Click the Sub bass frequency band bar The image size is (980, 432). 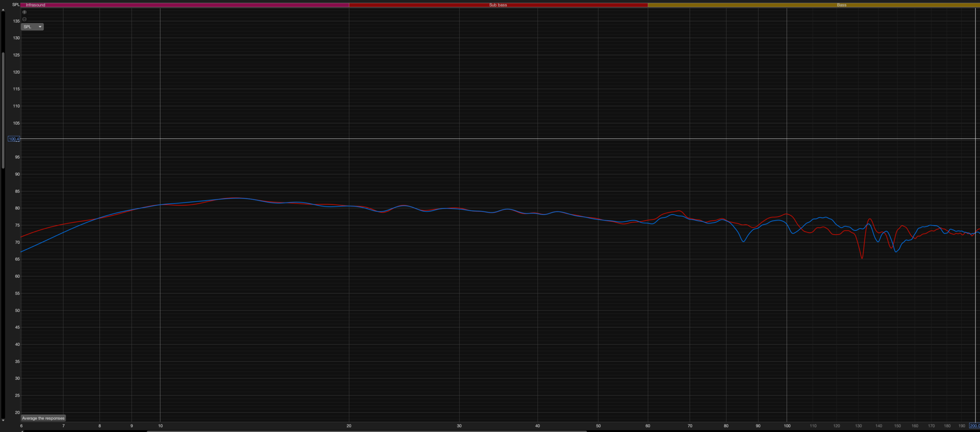pyautogui.click(x=498, y=5)
